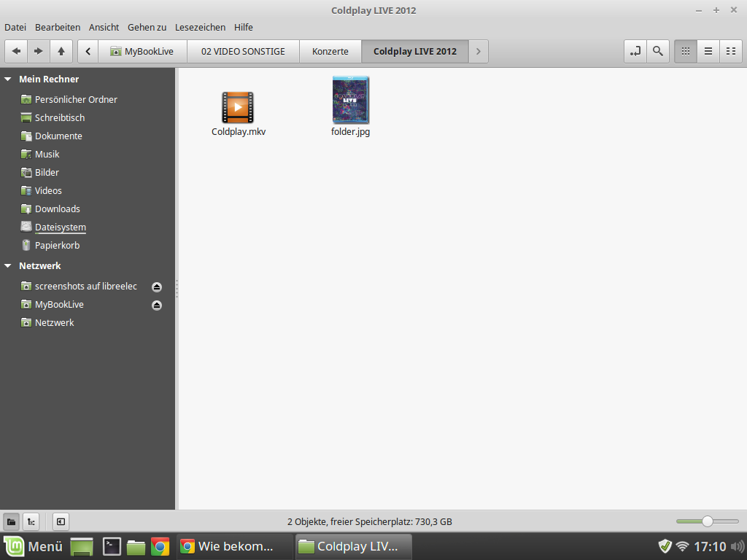Jump to 02 VIDEO SONSTIGE in path bar
The image size is (747, 560).
coord(243,52)
